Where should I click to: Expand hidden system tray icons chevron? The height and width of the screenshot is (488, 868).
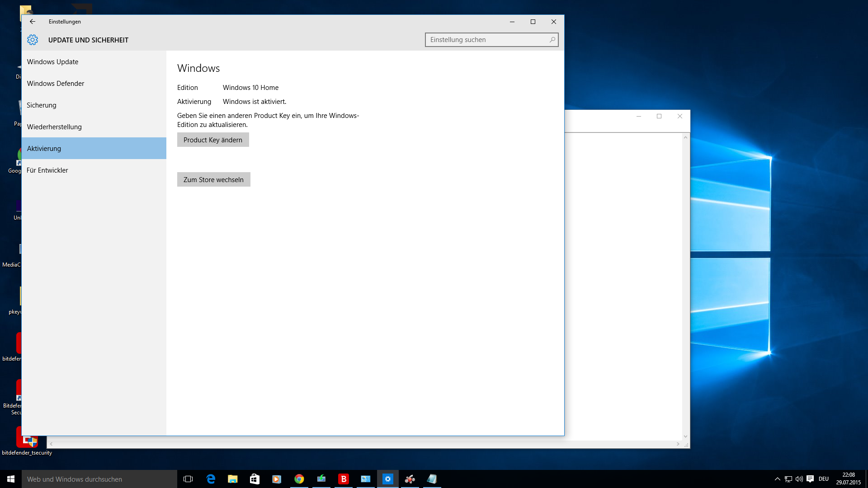[777, 479]
